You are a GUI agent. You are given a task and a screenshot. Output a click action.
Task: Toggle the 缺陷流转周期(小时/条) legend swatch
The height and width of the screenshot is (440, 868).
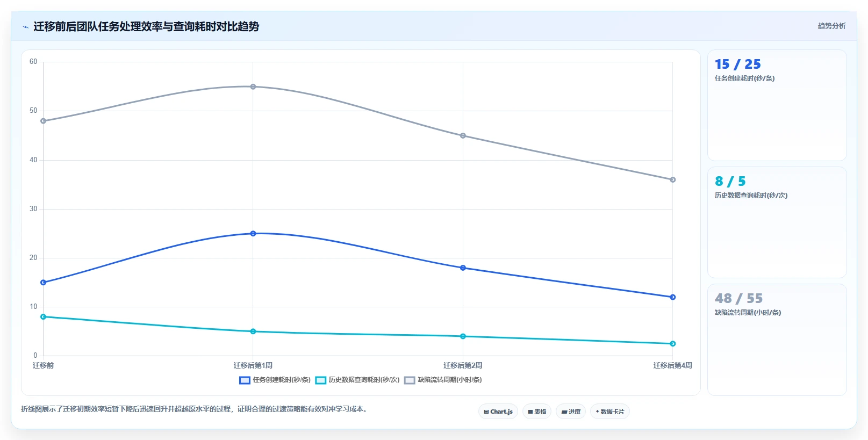[410, 380]
